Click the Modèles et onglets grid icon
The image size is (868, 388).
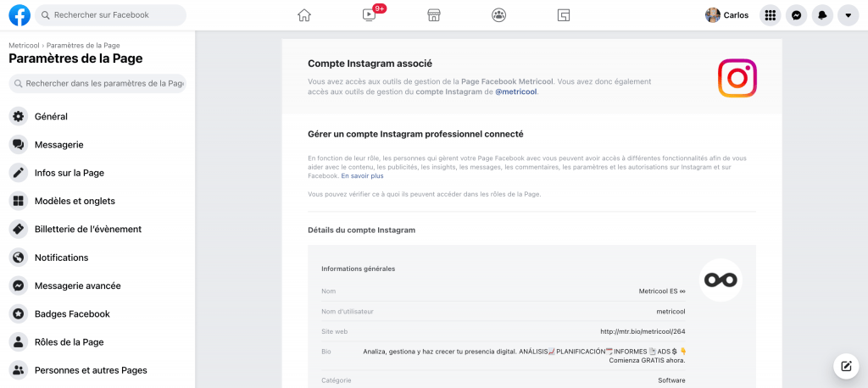point(19,201)
